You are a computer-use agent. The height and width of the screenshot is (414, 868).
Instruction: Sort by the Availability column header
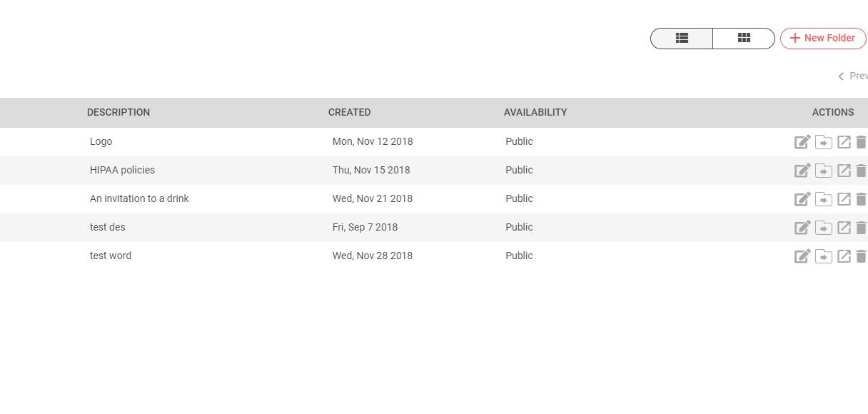tap(535, 113)
